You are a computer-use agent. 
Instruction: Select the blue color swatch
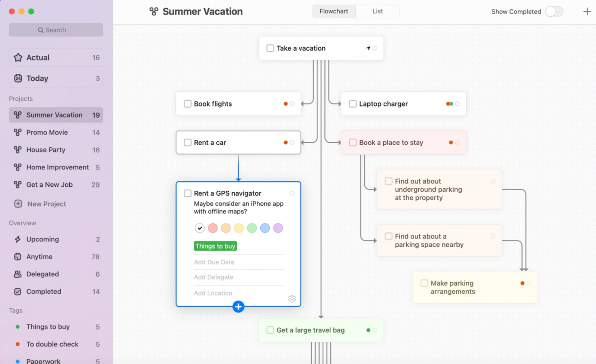265,228
